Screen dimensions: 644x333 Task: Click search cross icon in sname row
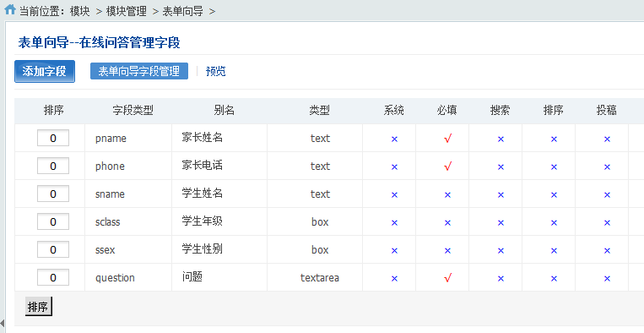(x=501, y=195)
